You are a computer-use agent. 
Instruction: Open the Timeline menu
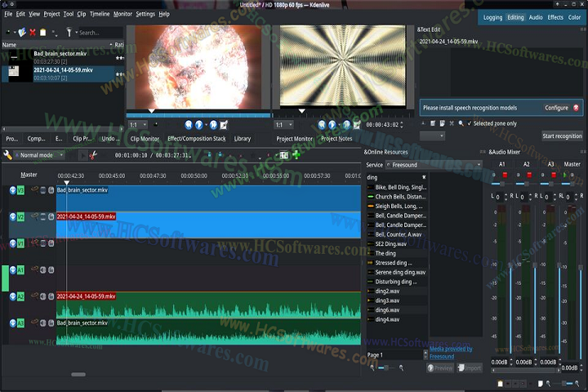click(x=100, y=14)
